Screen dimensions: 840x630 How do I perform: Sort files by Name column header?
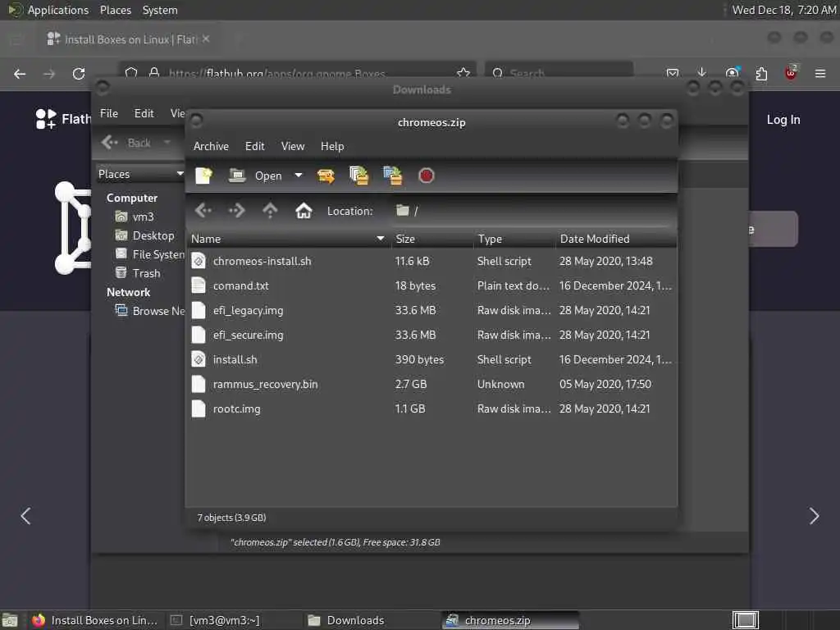288,239
